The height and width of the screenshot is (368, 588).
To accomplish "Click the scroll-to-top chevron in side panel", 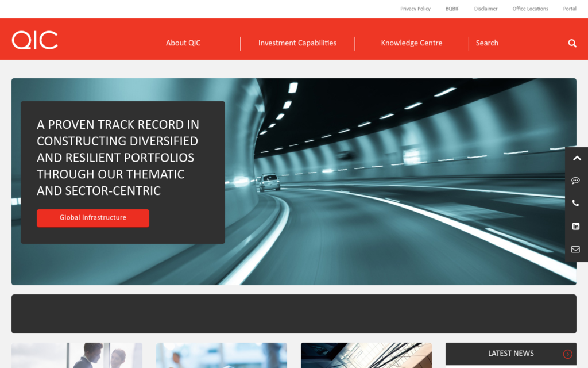I will (x=576, y=158).
